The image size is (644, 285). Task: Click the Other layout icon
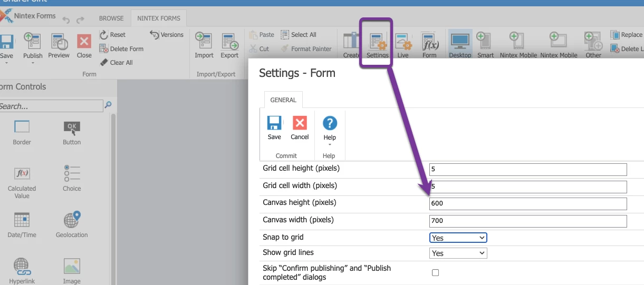pos(593,41)
